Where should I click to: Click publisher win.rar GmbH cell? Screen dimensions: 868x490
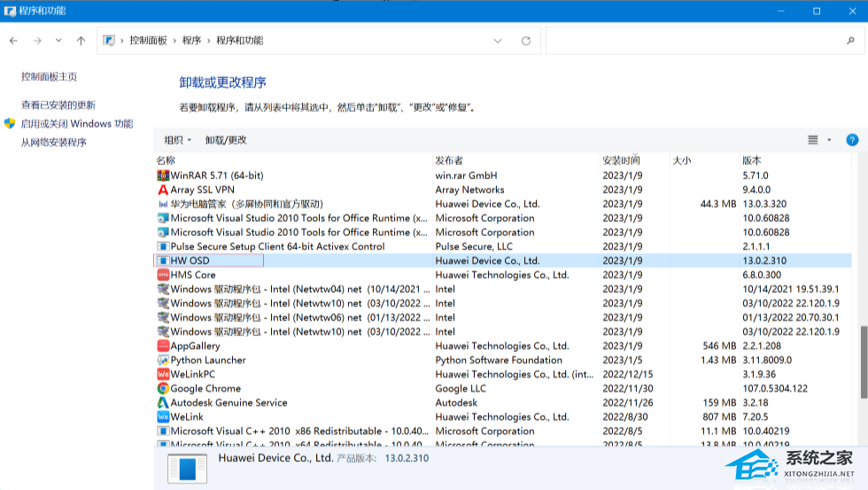point(466,175)
